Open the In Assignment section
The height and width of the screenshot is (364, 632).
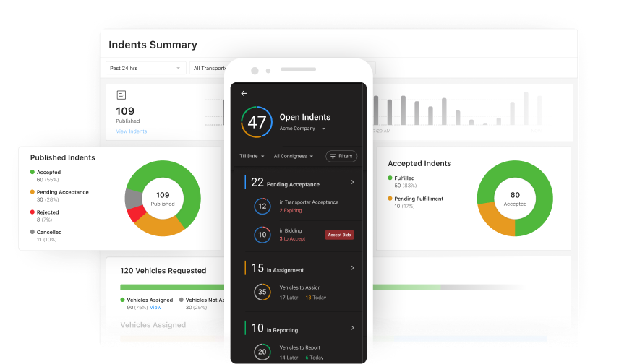(352, 268)
